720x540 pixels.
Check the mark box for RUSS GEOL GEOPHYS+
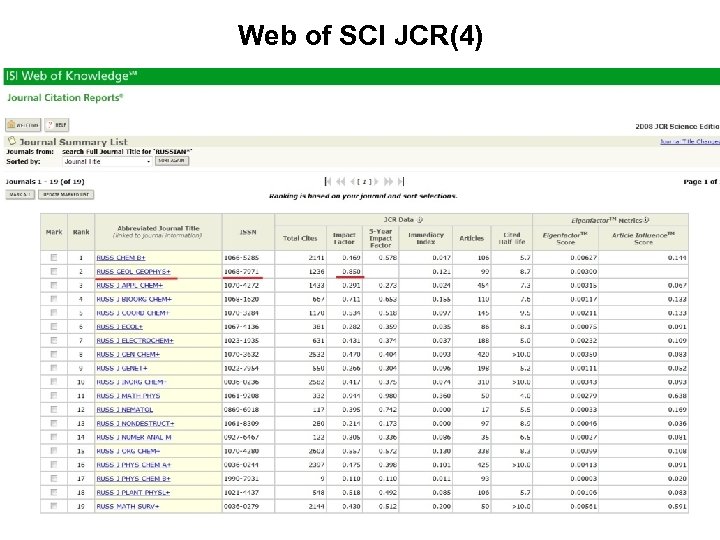coord(54,271)
